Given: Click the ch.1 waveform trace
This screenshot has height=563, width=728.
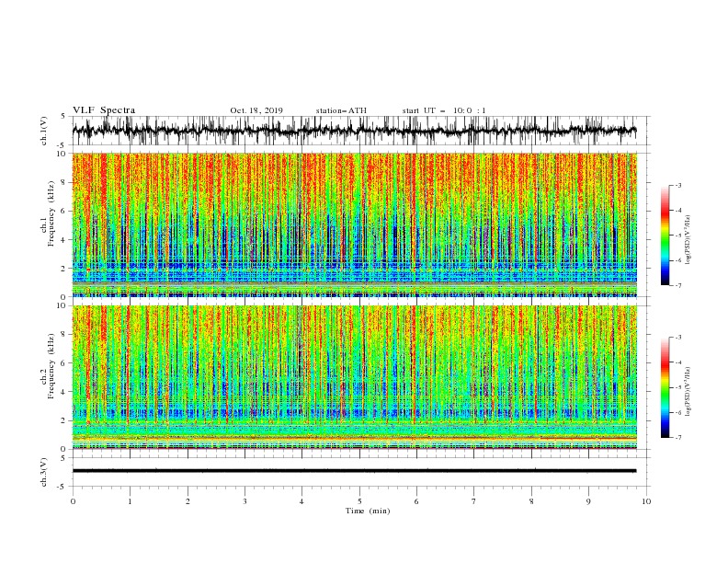Looking at the screenshot, I should point(355,131).
